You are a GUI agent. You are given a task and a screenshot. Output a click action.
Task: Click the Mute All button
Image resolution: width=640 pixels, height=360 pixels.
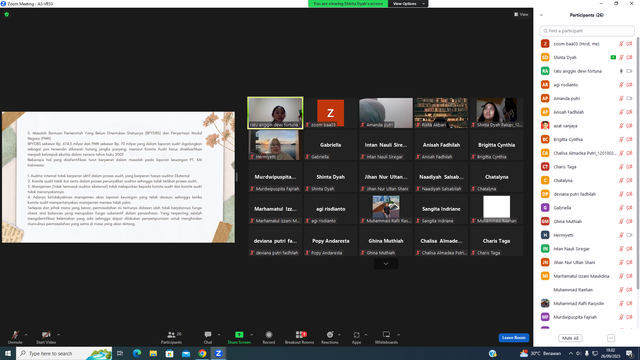pos(570,338)
